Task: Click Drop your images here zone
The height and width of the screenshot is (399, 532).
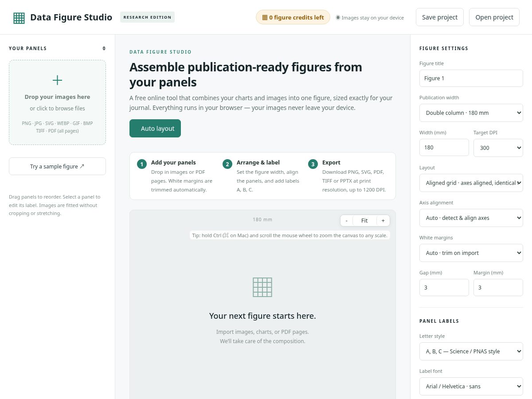Action: tap(57, 102)
